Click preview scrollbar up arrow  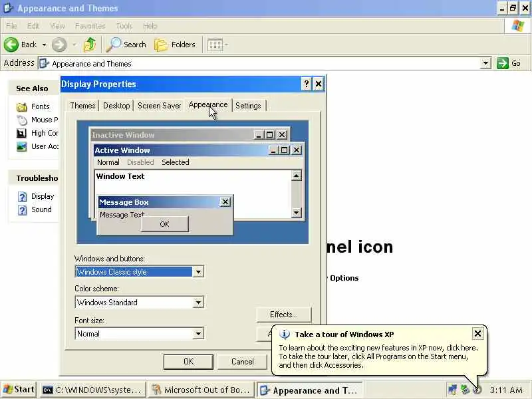[296, 176]
